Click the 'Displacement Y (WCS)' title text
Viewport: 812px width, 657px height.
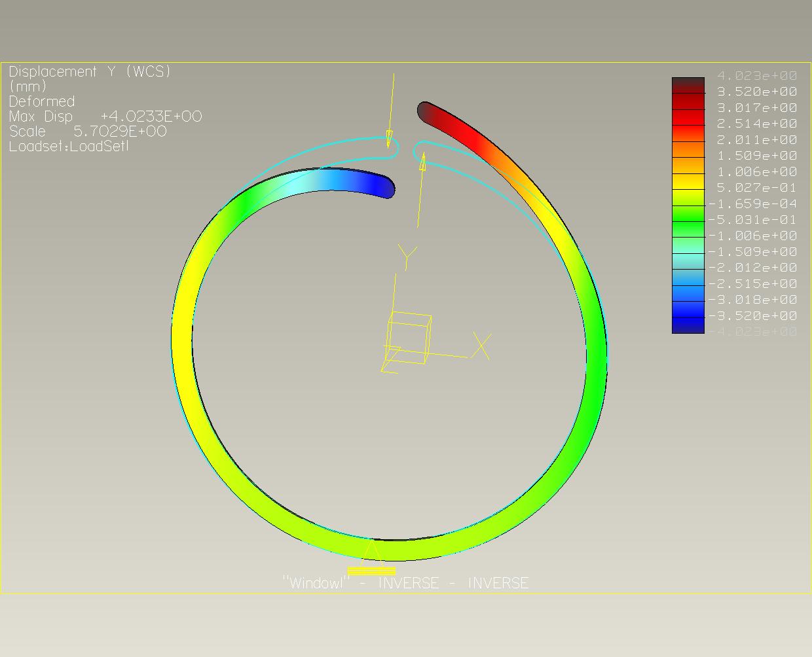pyautogui.click(x=90, y=72)
